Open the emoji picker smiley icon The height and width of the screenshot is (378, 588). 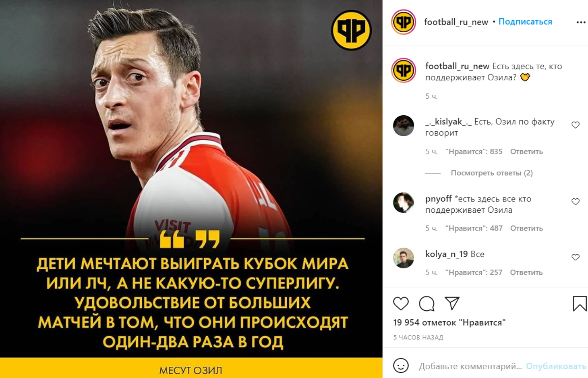[x=401, y=366]
